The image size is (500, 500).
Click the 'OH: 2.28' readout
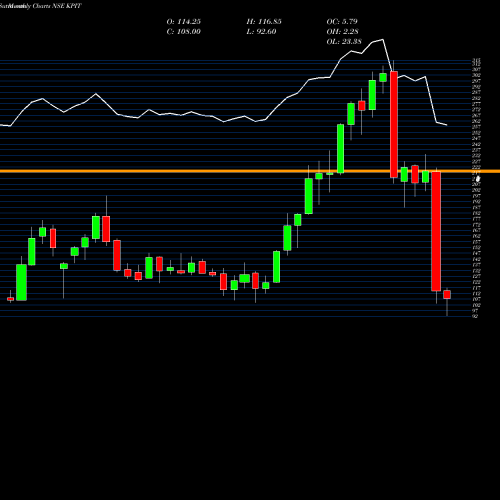[342, 32]
